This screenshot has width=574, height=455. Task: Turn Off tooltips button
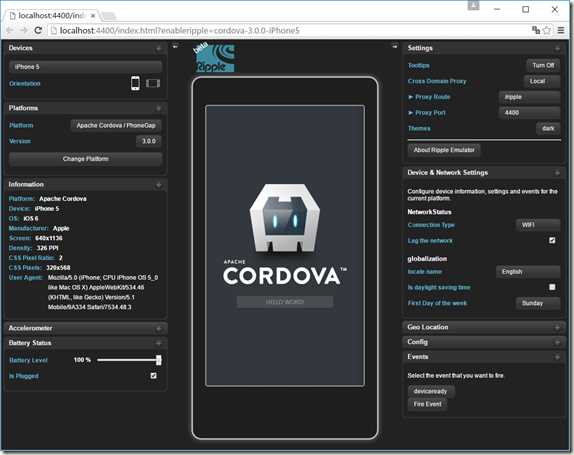(x=543, y=66)
